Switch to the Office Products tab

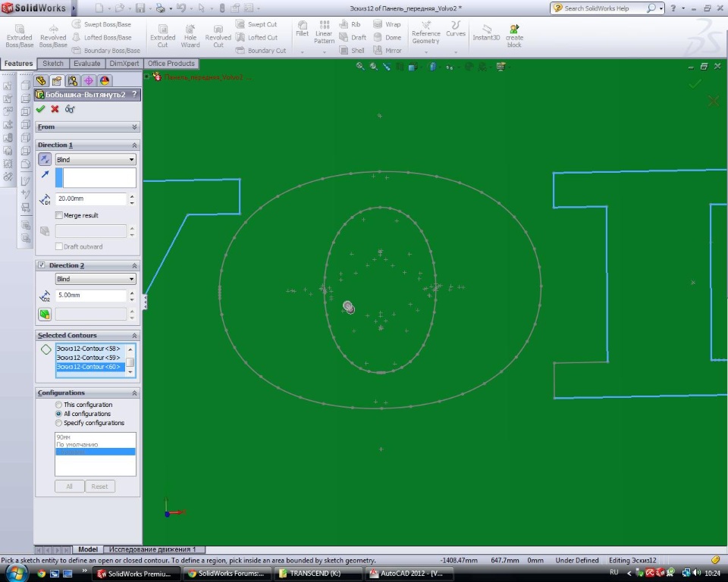(x=171, y=64)
